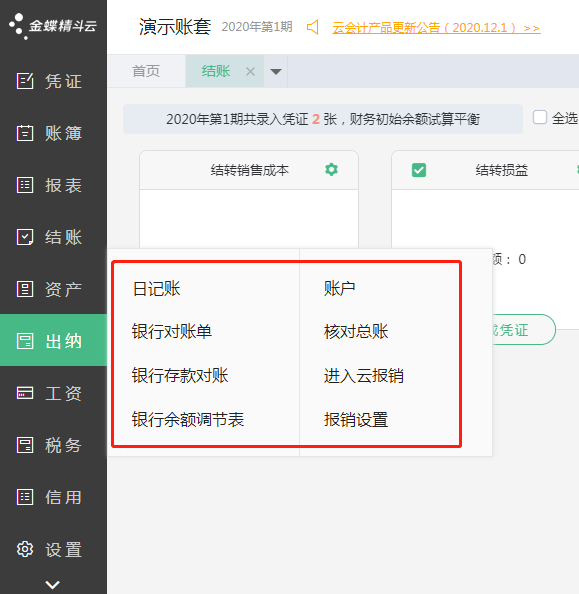Expand the tab list dropdown arrow
Viewport: 579px width, 594px height.
(x=276, y=71)
